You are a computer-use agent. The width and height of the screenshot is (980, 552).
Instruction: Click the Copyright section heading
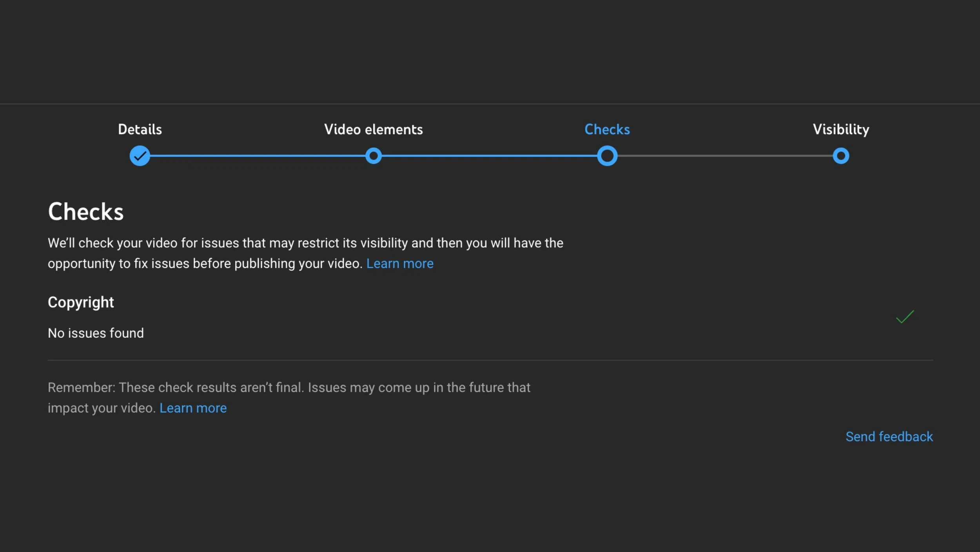(x=81, y=302)
